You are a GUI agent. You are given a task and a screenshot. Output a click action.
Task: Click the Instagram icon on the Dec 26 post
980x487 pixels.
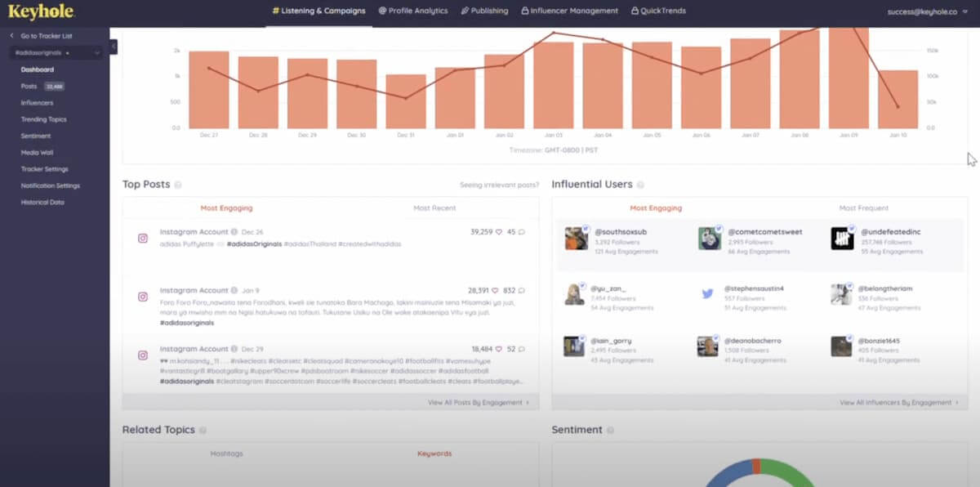[x=143, y=238]
